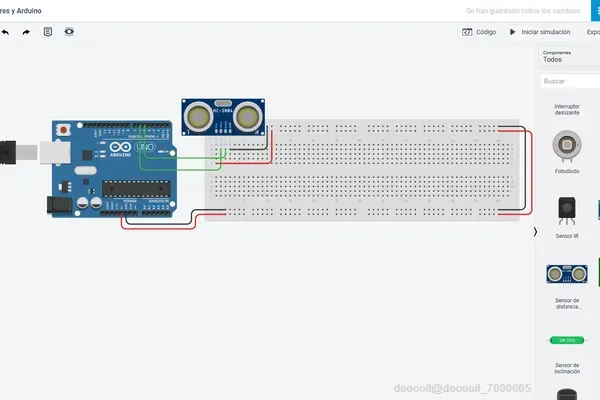Select the breadboard on the canvas
The height and width of the screenshot is (400, 600).
362,170
